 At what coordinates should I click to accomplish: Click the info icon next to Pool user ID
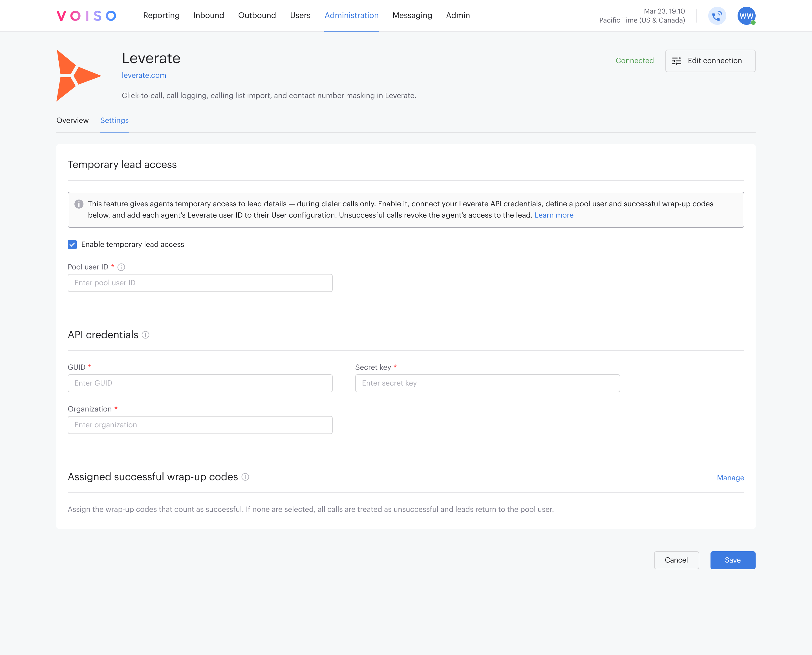(121, 267)
